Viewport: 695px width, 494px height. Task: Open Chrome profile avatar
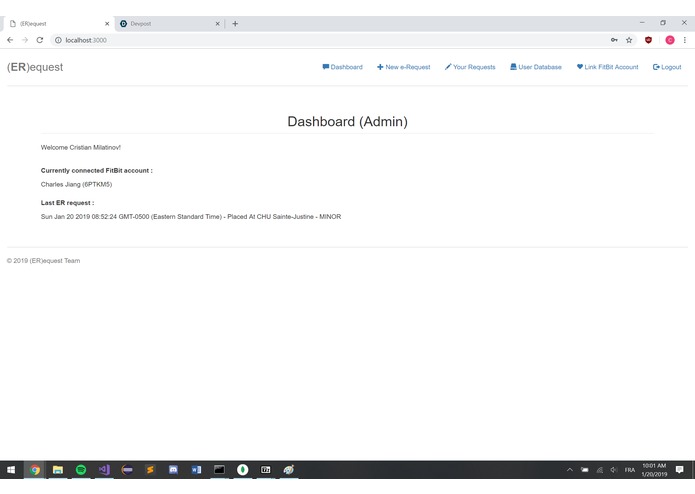(670, 40)
